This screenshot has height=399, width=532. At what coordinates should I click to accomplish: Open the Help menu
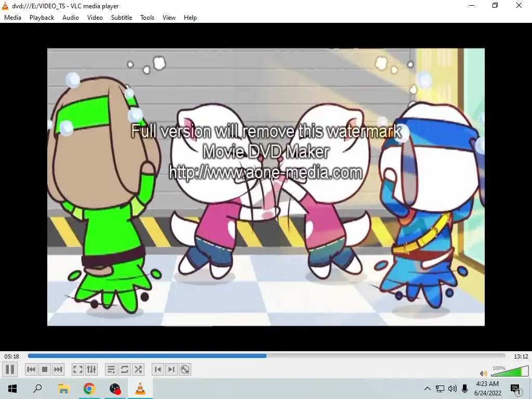pyautogui.click(x=190, y=18)
